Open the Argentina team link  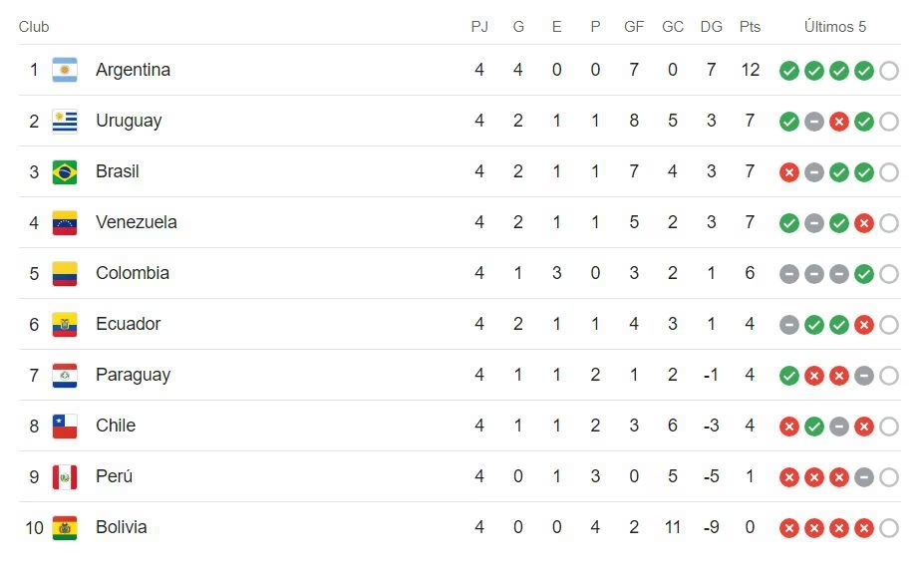[133, 70]
